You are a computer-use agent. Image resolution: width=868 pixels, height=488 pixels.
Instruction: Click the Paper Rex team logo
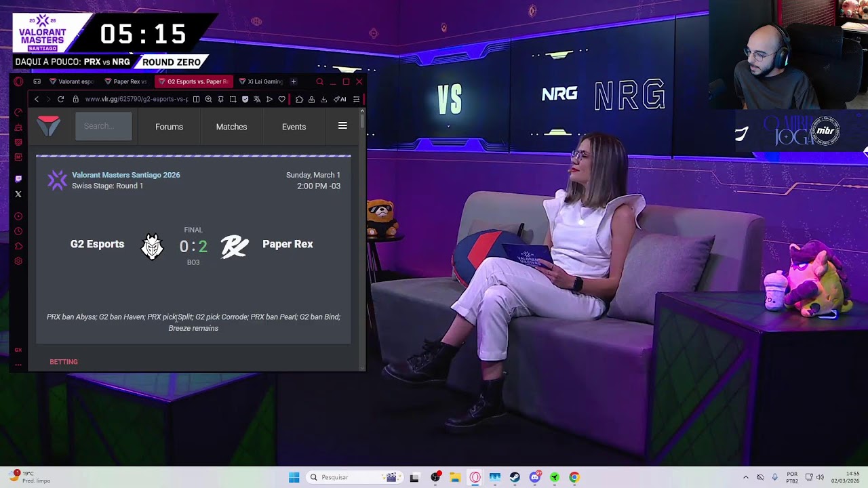(235, 247)
